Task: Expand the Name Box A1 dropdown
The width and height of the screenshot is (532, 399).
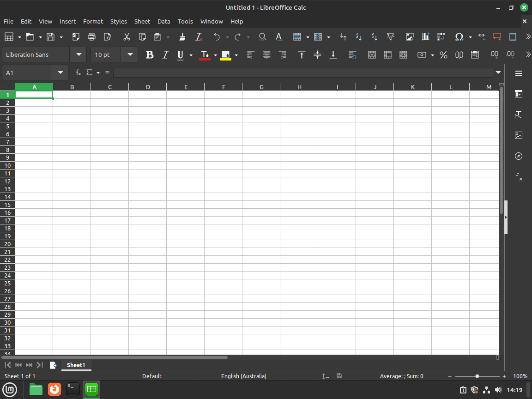Action: 60,73
